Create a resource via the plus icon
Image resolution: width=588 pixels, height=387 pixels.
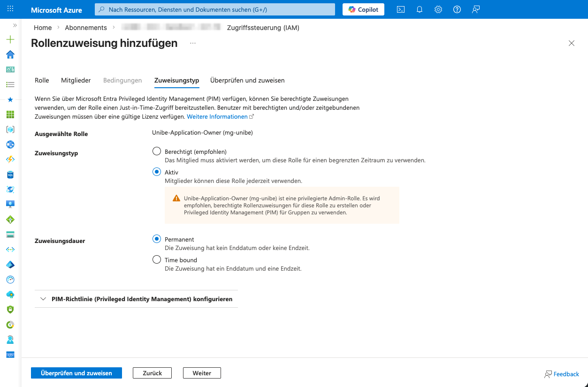(10, 39)
